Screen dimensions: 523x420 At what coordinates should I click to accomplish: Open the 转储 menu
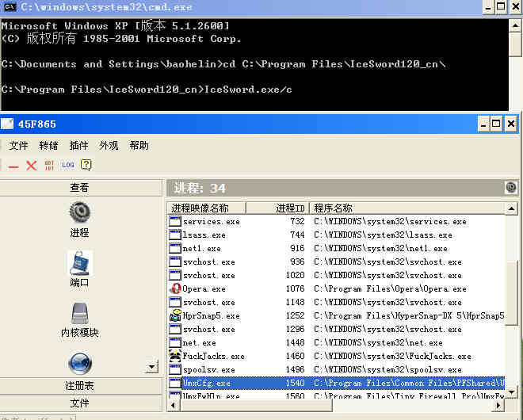coord(48,146)
